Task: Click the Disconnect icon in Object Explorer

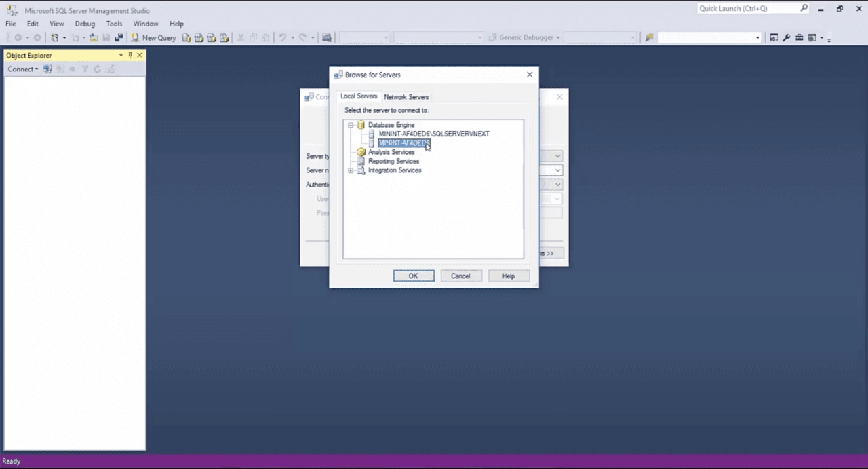Action: 60,69
